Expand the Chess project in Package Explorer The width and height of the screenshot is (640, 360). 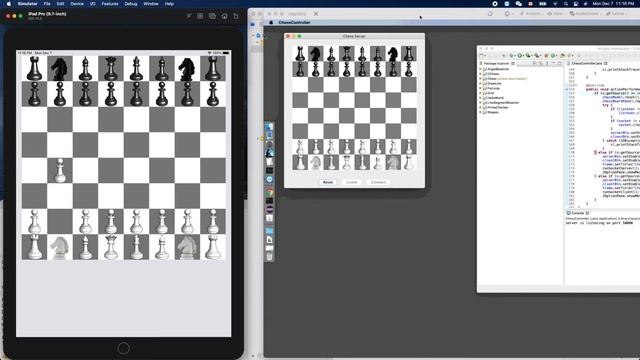click(480, 79)
